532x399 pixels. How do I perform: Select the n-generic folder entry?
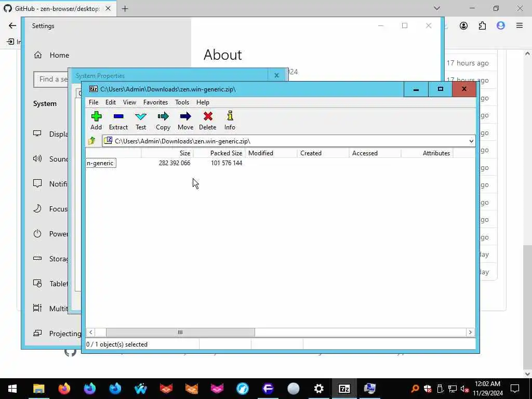tap(101, 163)
